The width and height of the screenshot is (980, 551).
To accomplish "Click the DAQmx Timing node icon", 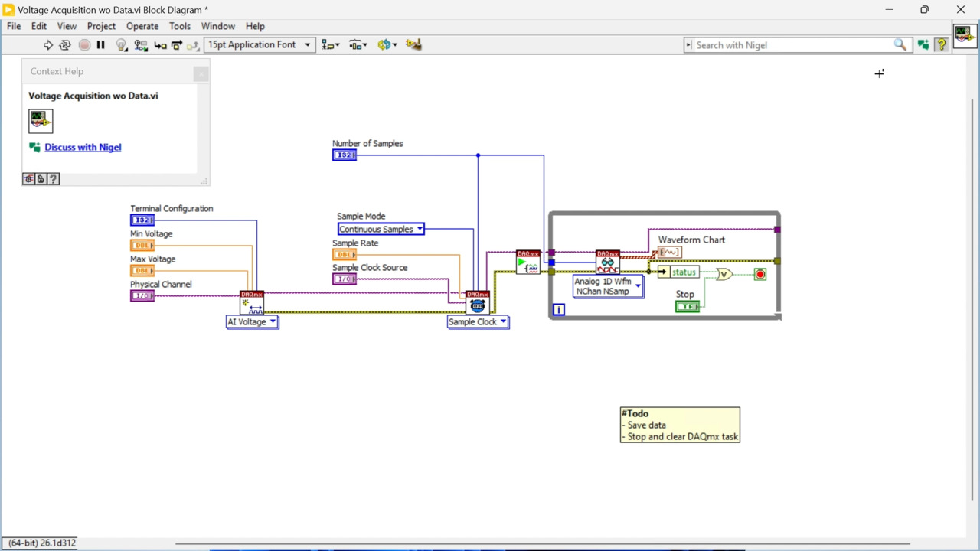I will (477, 303).
